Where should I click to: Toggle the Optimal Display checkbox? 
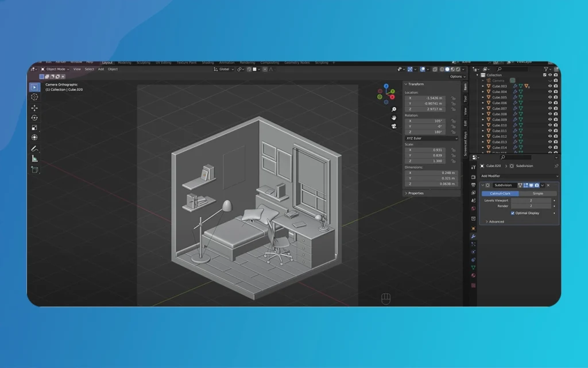[x=513, y=213]
